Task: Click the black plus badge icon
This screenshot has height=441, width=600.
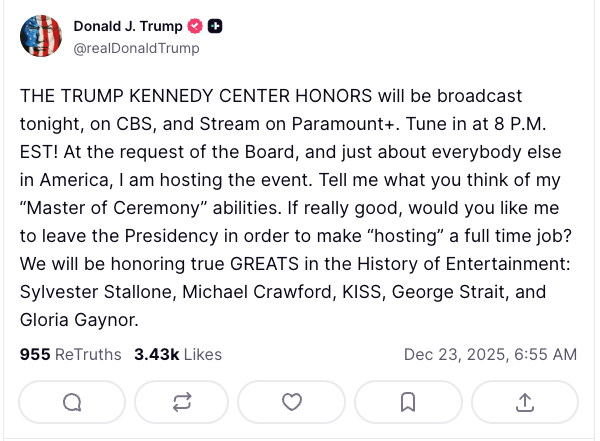Action: click(x=214, y=26)
